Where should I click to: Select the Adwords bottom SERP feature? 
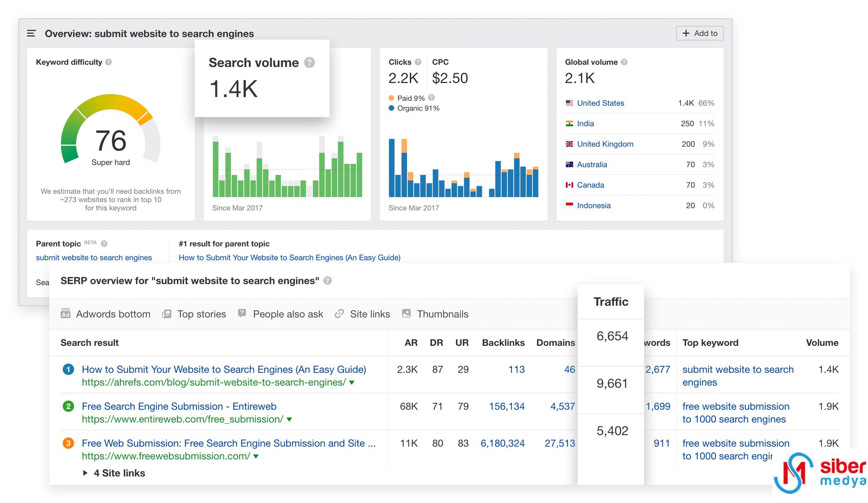coord(105,314)
